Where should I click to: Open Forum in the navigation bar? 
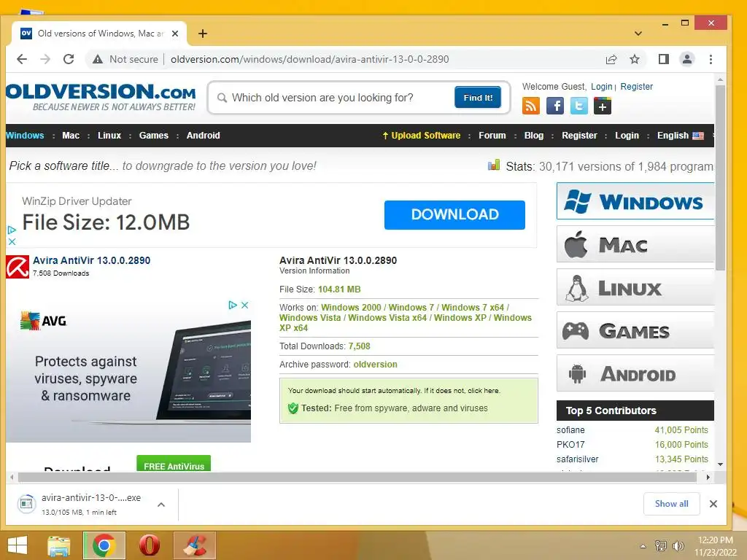pos(492,135)
